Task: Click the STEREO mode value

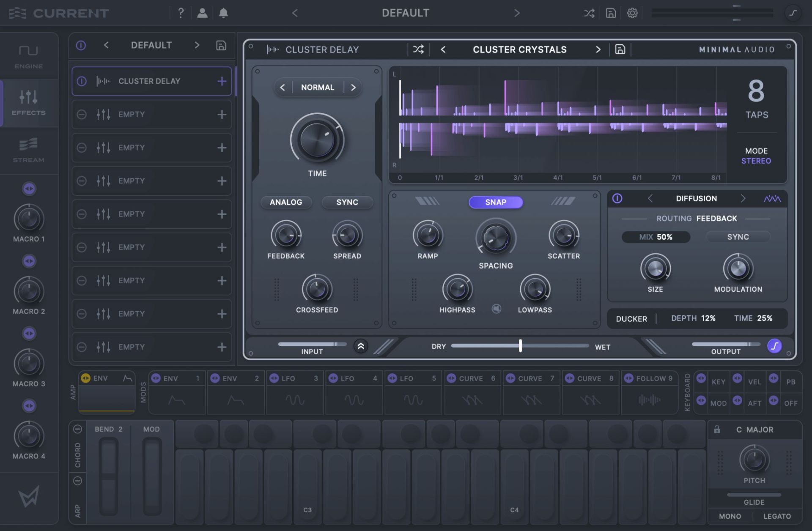Action: [x=756, y=161]
